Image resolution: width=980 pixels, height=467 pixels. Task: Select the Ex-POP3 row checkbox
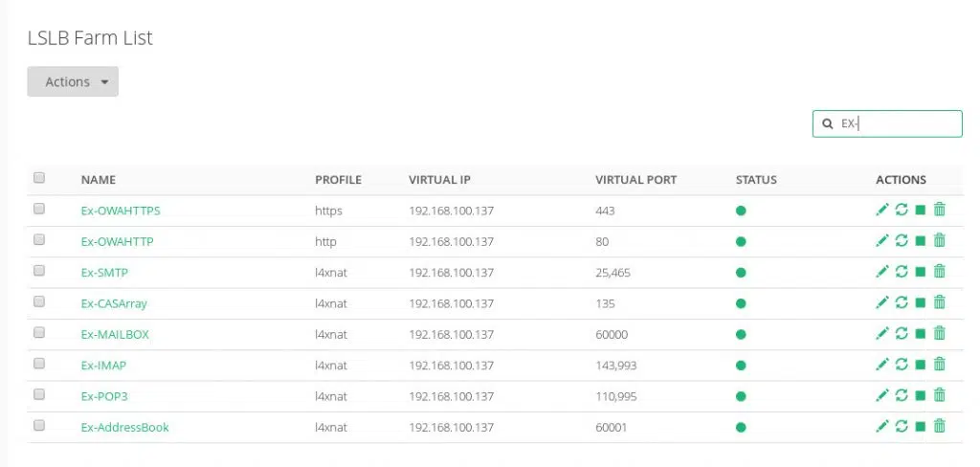(x=39, y=395)
